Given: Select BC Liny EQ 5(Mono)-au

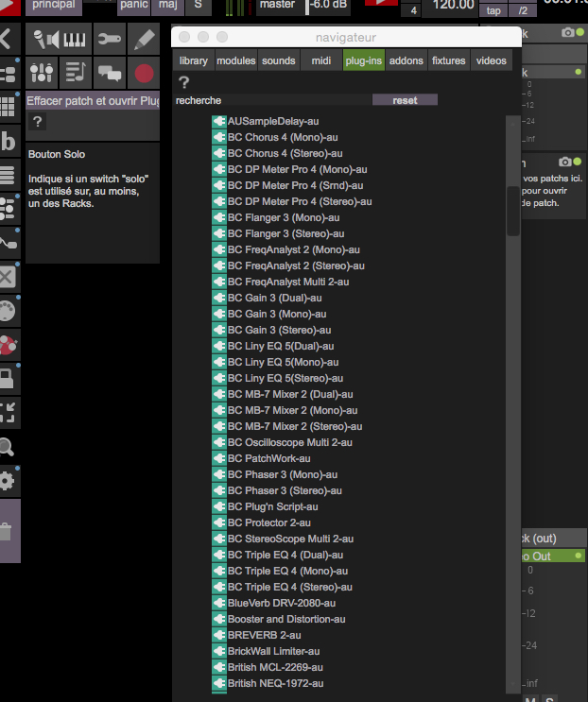Looking at the screenshot, I should [x=283, y=362].
